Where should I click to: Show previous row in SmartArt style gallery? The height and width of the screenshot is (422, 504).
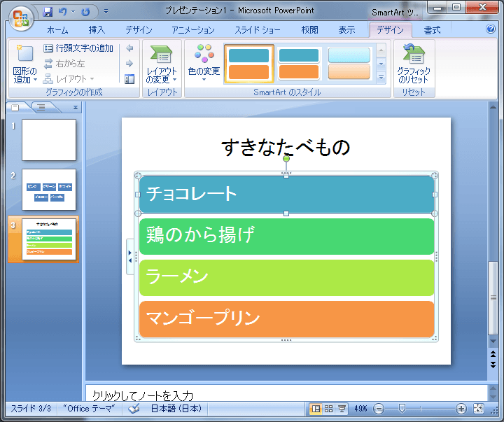point(381,50)
